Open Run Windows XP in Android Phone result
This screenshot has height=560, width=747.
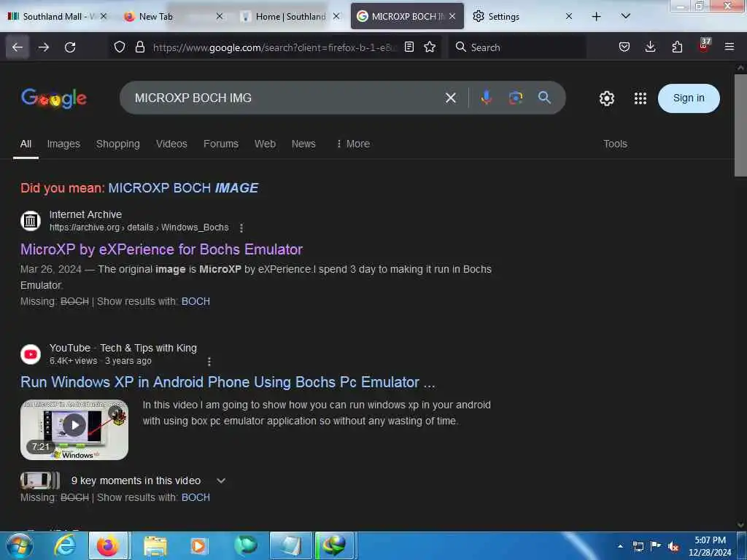tap(228, 382)
